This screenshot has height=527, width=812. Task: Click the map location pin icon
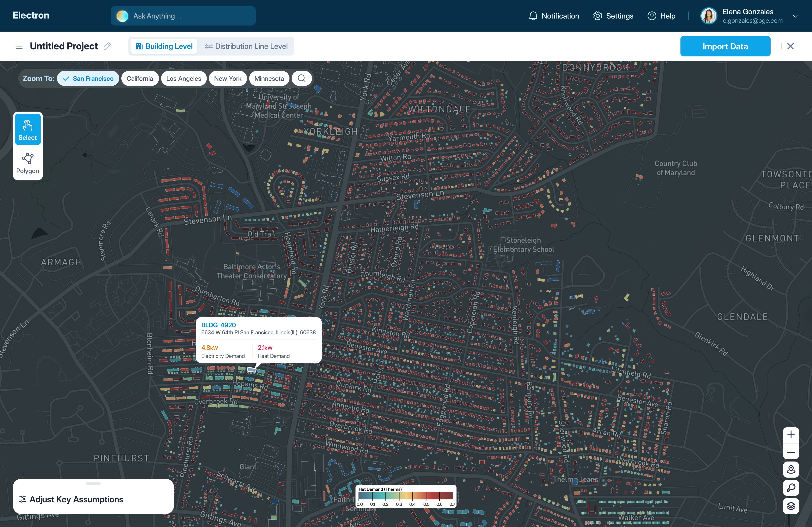[x=790, y=470]
